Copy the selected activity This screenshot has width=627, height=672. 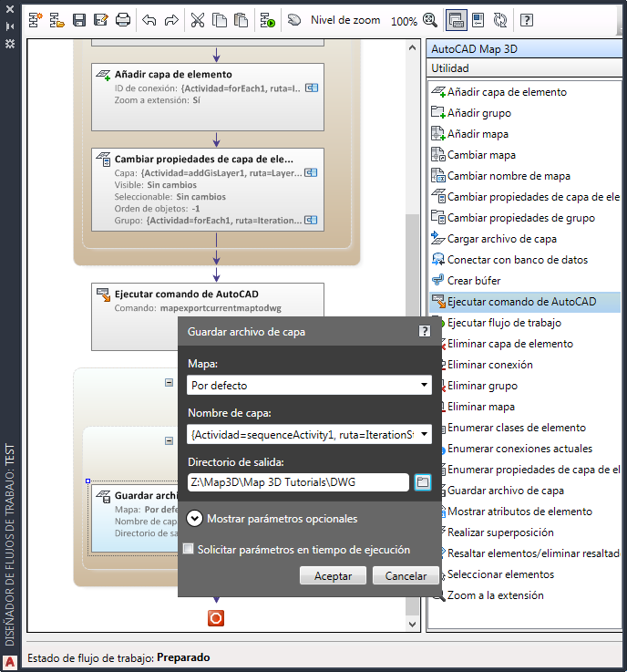[x=220, y=20]
